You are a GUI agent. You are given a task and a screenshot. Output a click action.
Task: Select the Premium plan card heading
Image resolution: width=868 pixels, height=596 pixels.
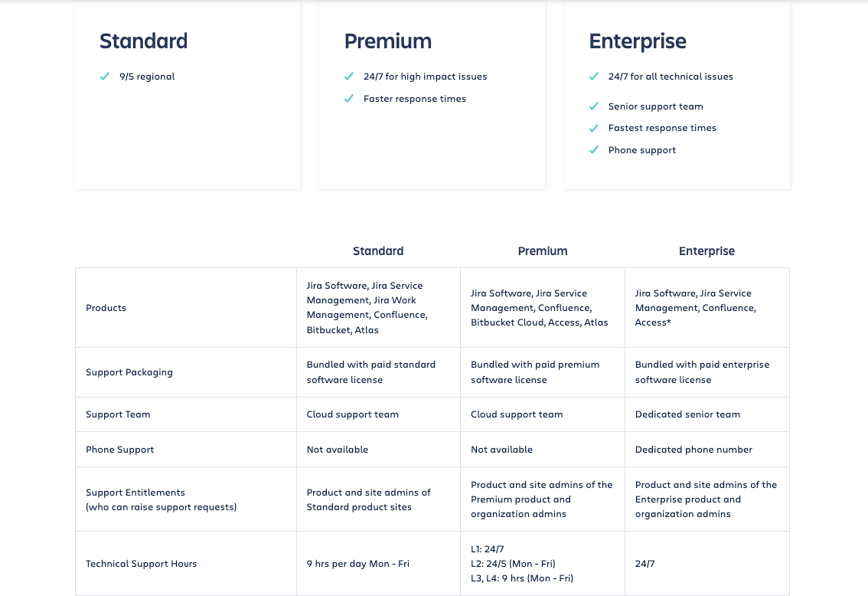click(x=387, y=41)
